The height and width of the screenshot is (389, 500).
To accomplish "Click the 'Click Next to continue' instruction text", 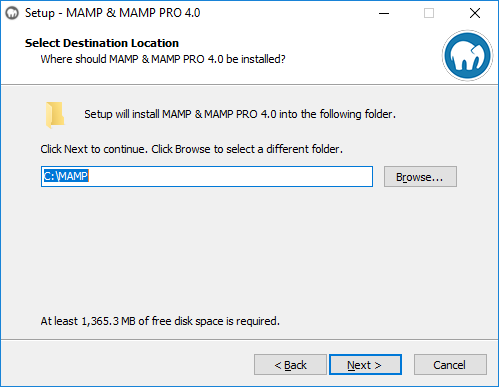I will (x=191, y=149).
